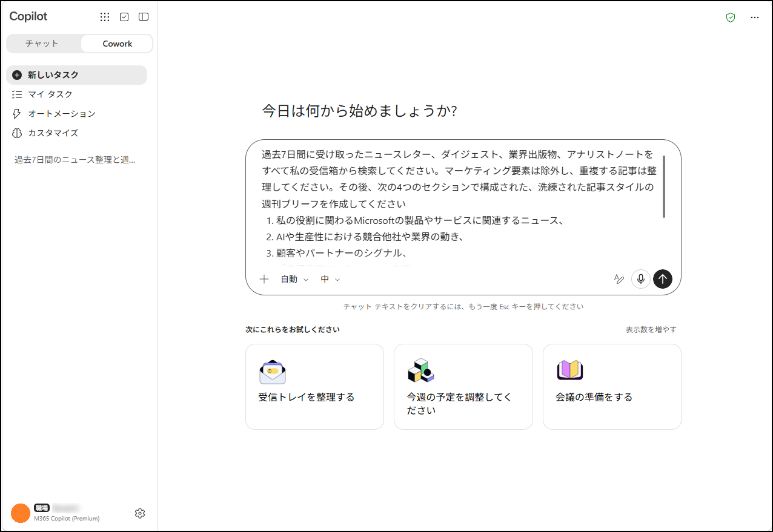773x532 pixels.
Task: Click the green shield protection icon
Action: click(731, 18)
